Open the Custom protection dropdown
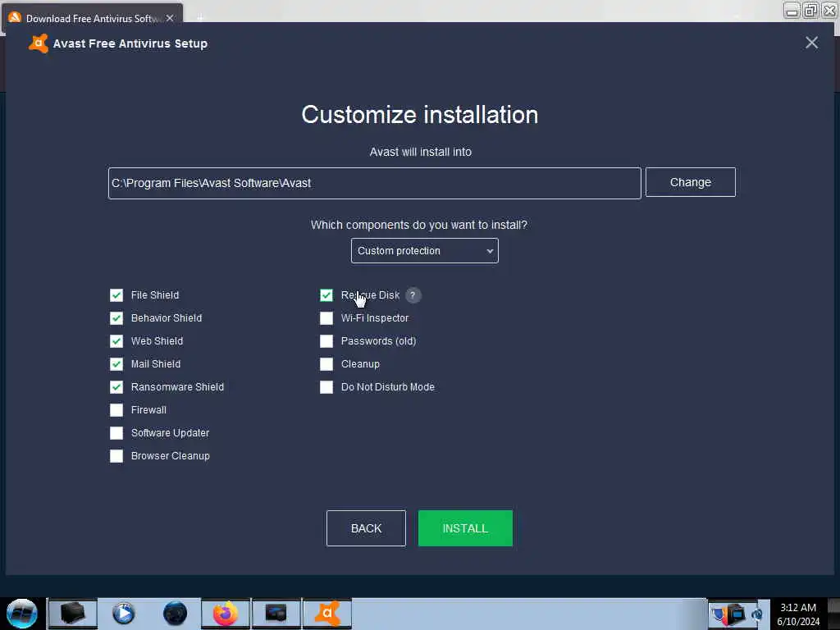This screenshot has width=840, height=630. pyautogui.click(x=424, y=251)
